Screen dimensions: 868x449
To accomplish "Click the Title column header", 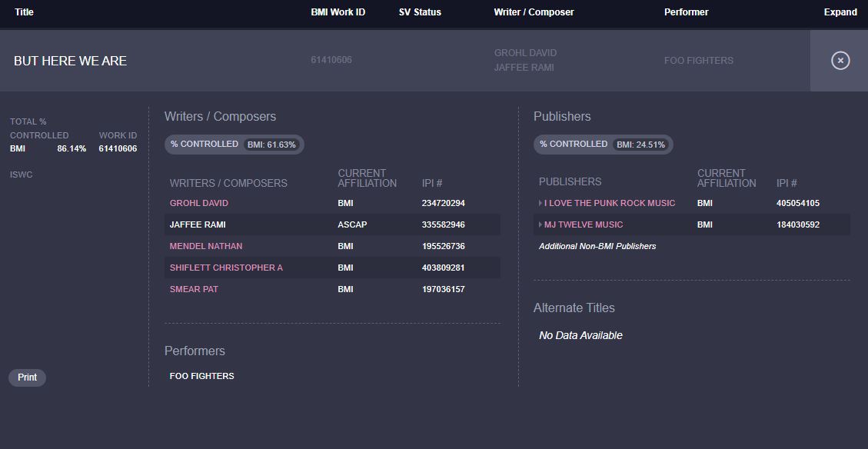I will click(24, 12).
